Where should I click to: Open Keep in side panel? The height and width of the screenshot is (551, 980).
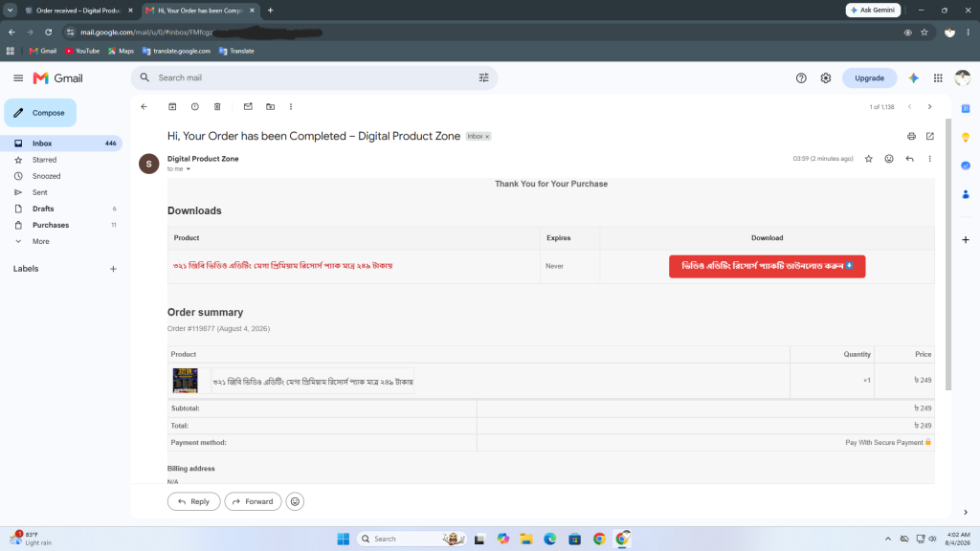pyautogui.click(x=966, y=138)
